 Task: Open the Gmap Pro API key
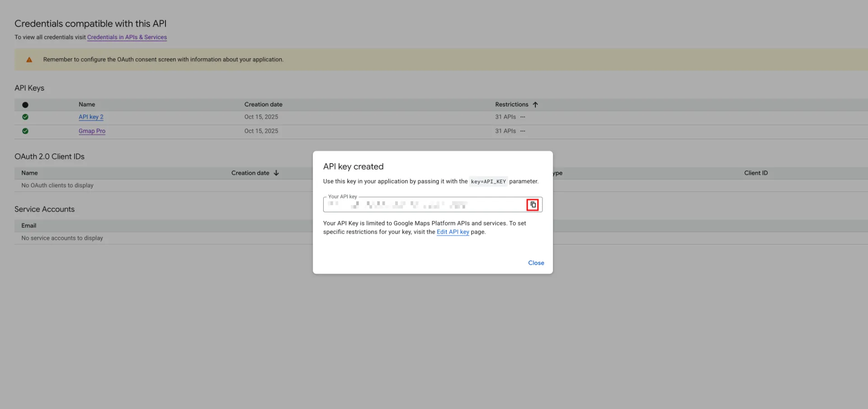92,131
